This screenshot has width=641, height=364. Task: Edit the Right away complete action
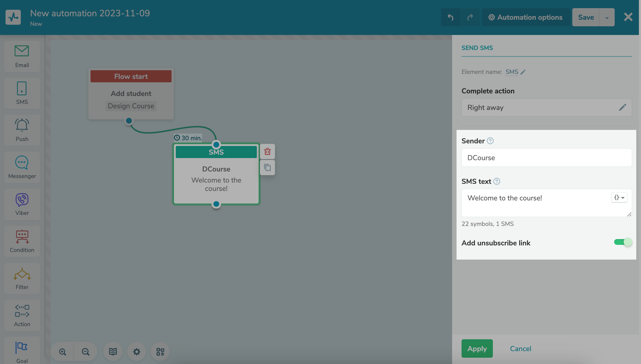(622, 108)
